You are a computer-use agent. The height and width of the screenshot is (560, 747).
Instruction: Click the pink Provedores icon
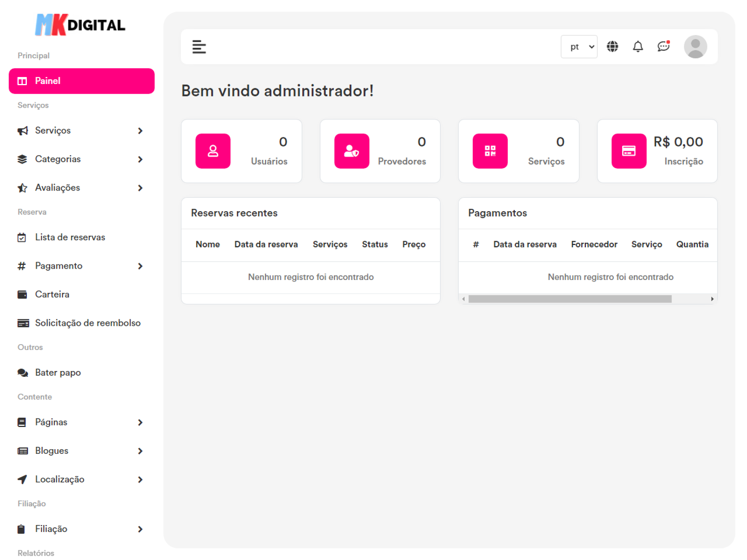[351, 151]
